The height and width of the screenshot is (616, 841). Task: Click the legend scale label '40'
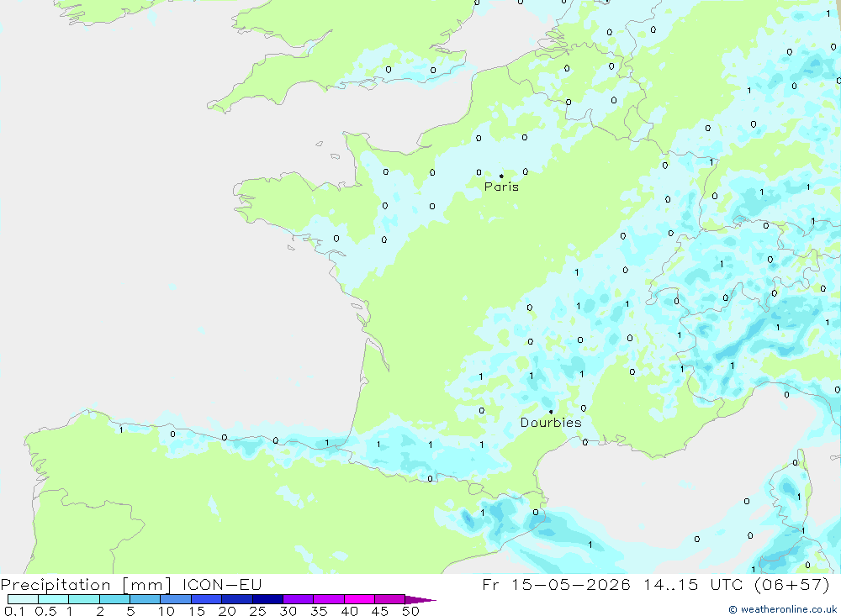point(350,611)
